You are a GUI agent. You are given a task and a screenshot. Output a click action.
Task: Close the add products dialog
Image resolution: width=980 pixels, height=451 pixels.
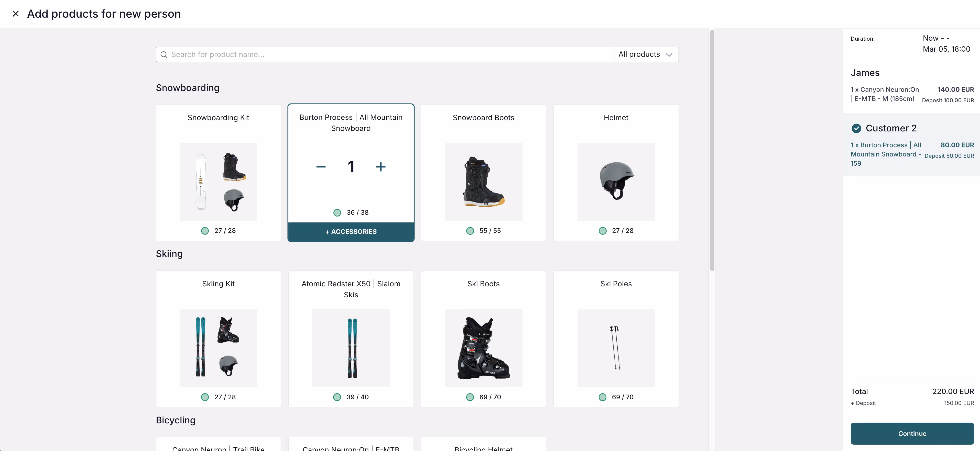click(x=16, y=14)
